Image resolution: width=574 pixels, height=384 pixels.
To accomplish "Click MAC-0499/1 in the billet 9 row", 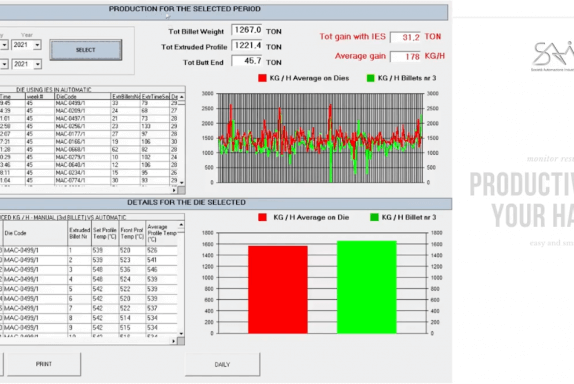I will (35, 328).
